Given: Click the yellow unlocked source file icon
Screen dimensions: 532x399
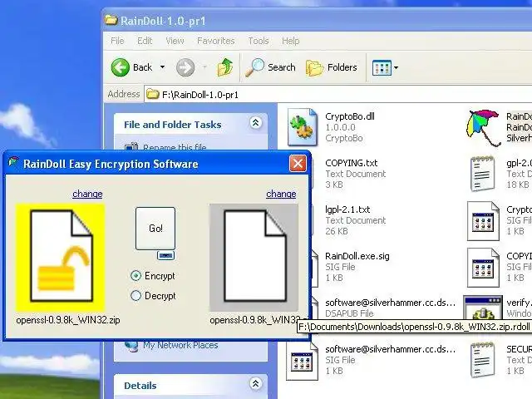Looking at the screenshot, I should [61, 257].
